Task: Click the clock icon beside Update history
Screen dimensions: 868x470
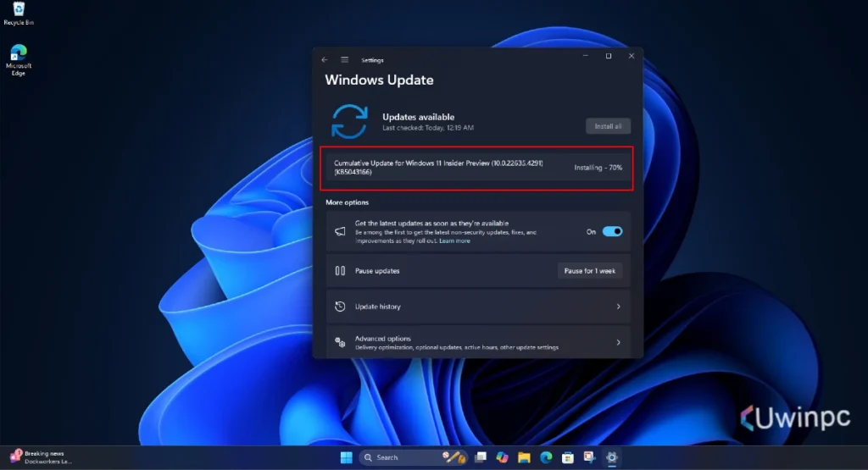Action: click(x=340, y=307)
